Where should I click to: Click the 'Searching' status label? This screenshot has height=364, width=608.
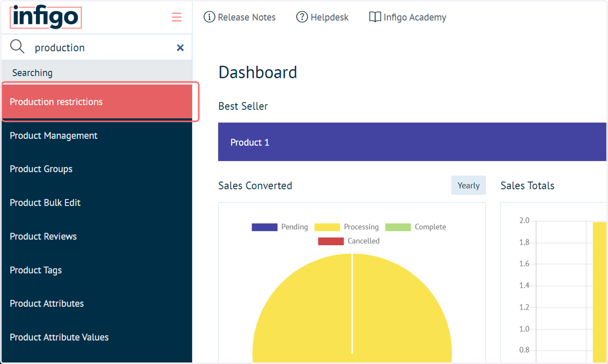pyautogui.click(x=32, y=73)
